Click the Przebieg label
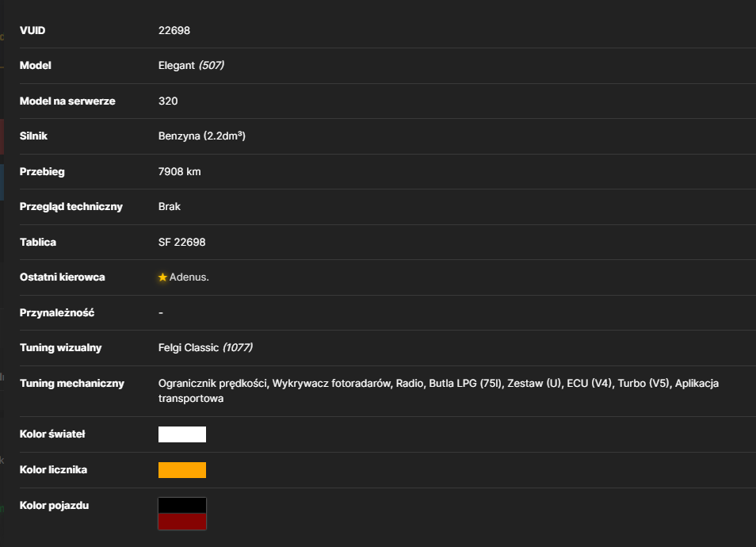 (x=42, y=172)
